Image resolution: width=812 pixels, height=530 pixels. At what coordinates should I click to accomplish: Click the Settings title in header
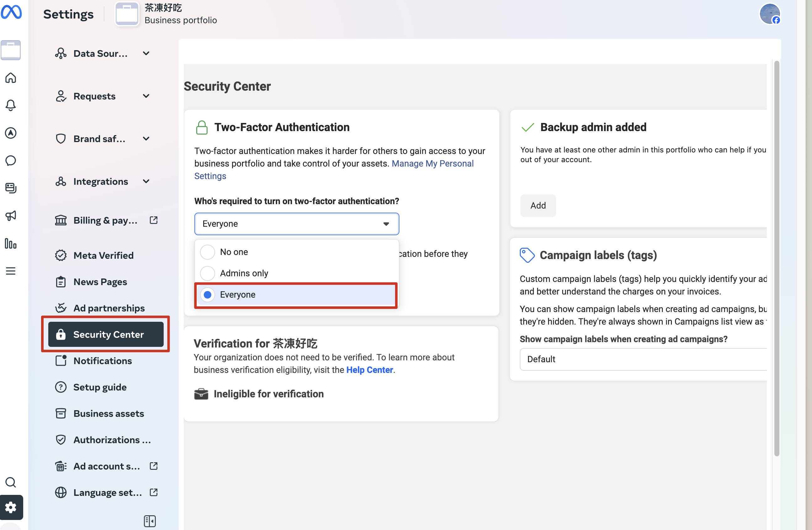tap(69, 14)
